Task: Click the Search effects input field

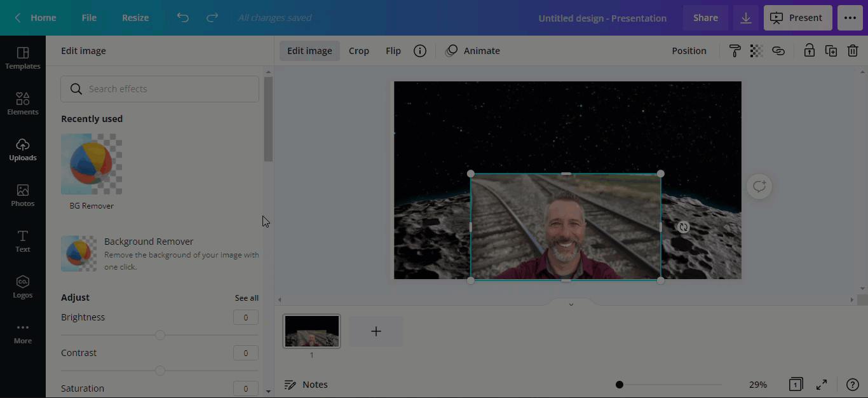Action: [x=159, y=89]
